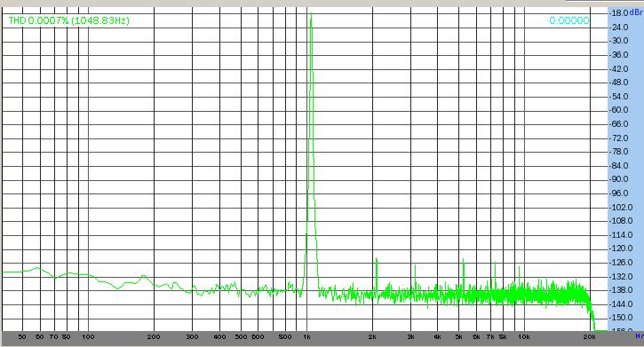This screenshot has height=347, width=644.
Task: Select the -114.0 level axis label
Action: coord(620,235)
